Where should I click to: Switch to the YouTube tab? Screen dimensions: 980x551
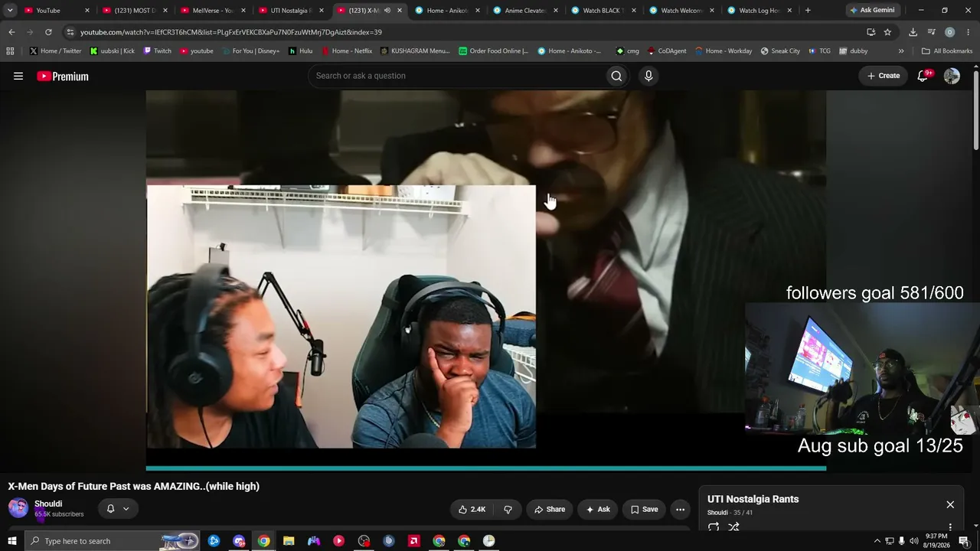click(56, 11)
